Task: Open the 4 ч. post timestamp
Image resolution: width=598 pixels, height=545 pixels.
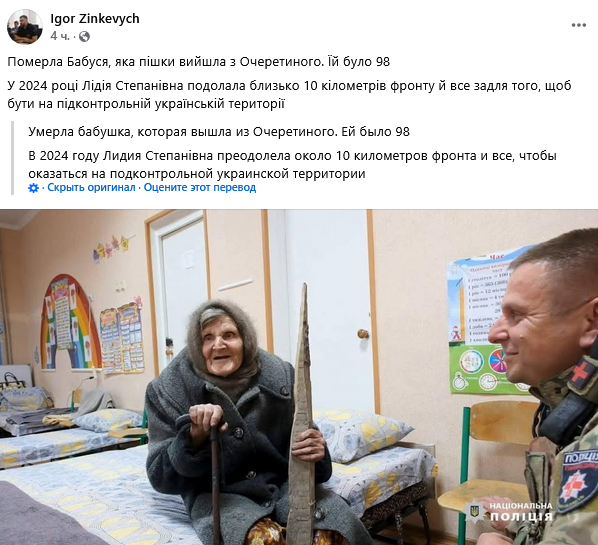Action: [x=60, y=36]
